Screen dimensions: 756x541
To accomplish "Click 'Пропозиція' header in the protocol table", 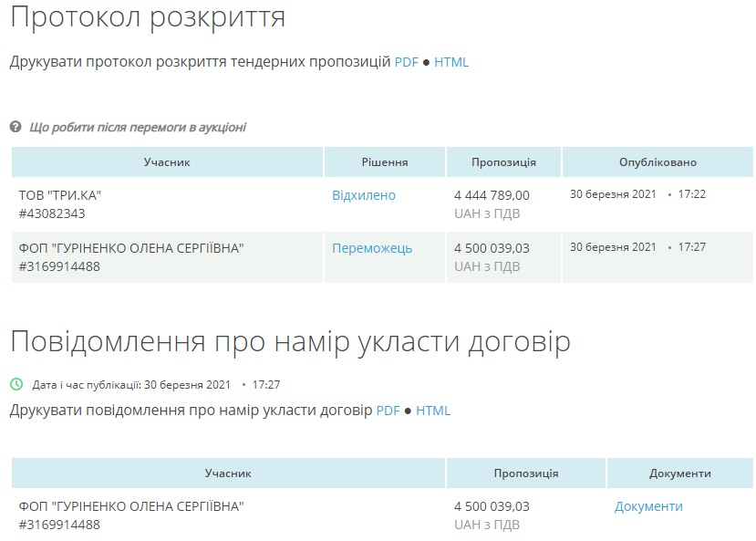I will [x=503, y=162].
